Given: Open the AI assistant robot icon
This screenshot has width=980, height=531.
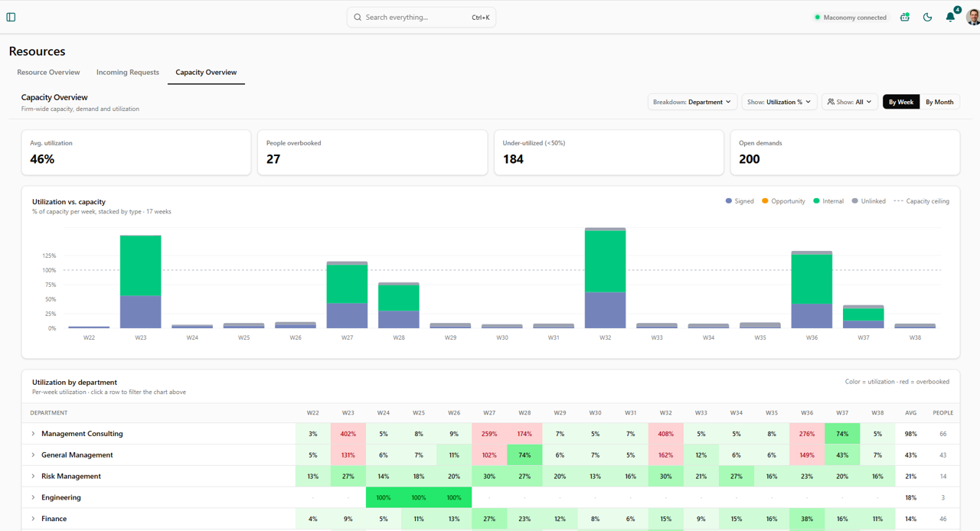Looking at the screenshot, I should click(x=904, y=17).
